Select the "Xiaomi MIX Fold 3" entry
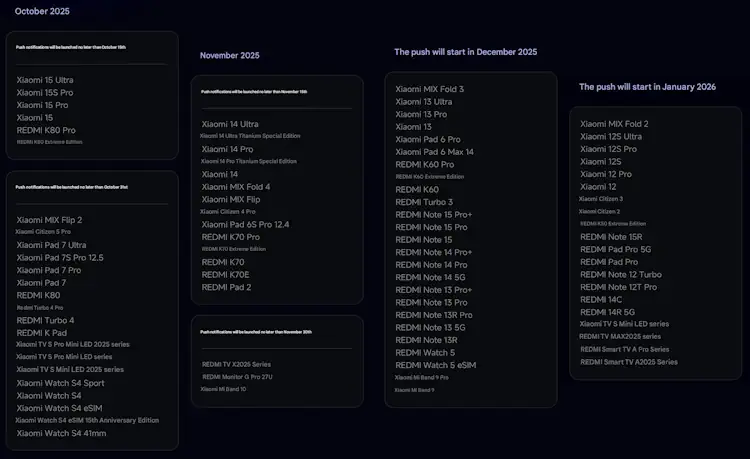This screenshot has width=750, height=459. point(430,89)
